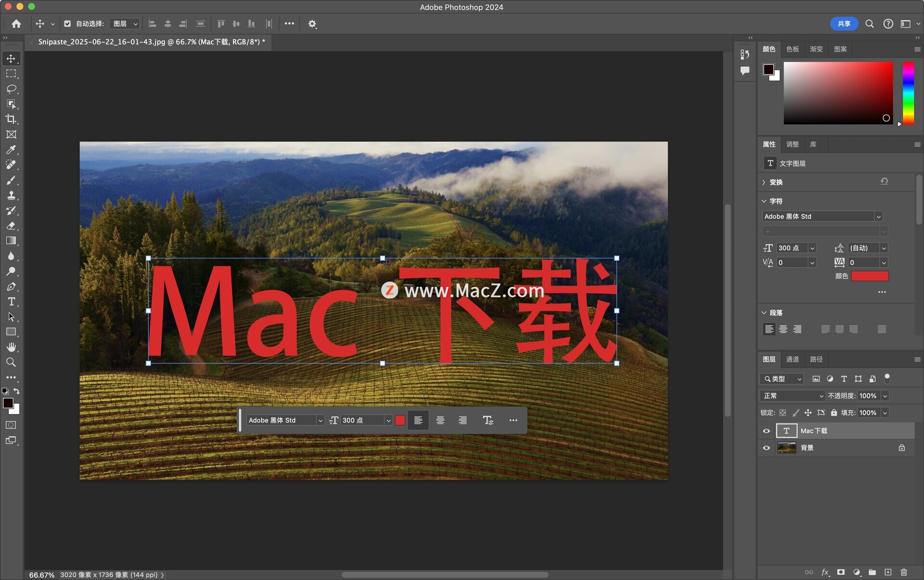Screen dimensions: 924x580
Task: Open the 图层 auto-select dropdown
Action: pyautogui.click(x=125, y=24)
